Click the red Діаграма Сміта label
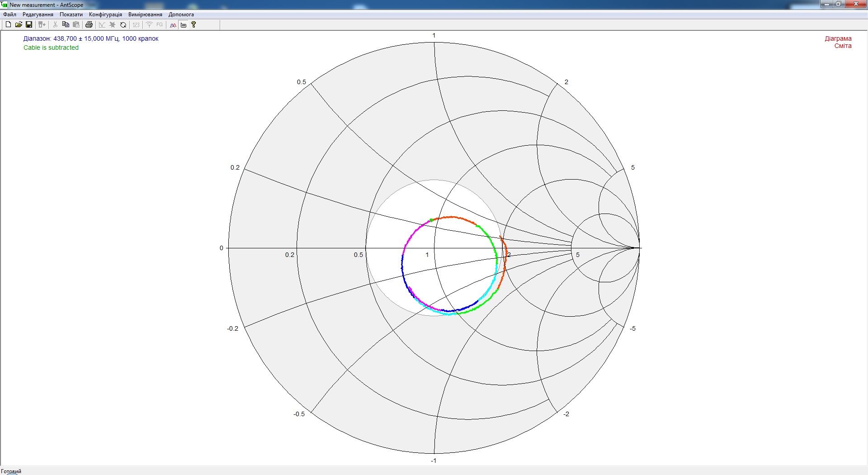Image resolution: width=868 pixels, height=475 pixels. 838,42
